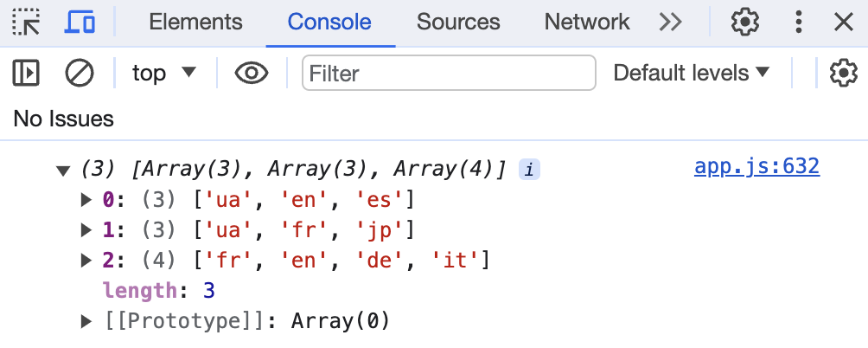Expand array index 2 with four items
The width and height of the screenshot is (868, 348).
86,260
